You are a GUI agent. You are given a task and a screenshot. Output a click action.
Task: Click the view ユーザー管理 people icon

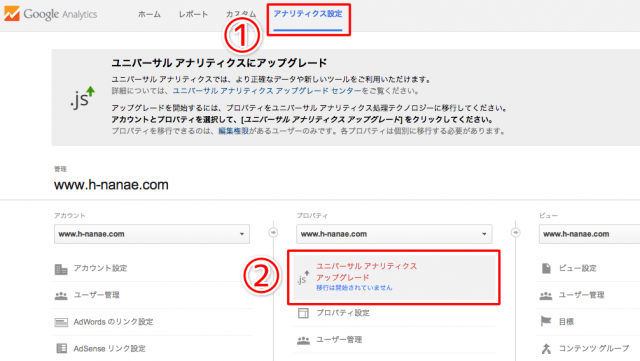coord(546,296)
